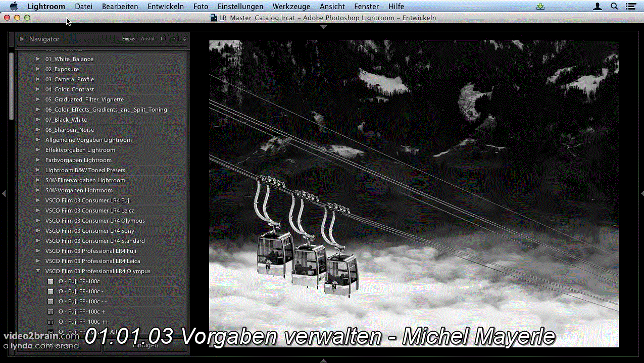Screen dimensions: 644x363
Task: Select 06_Color_Effects_Gradients_and_Split_Toning label
Action: coord(106,110)
